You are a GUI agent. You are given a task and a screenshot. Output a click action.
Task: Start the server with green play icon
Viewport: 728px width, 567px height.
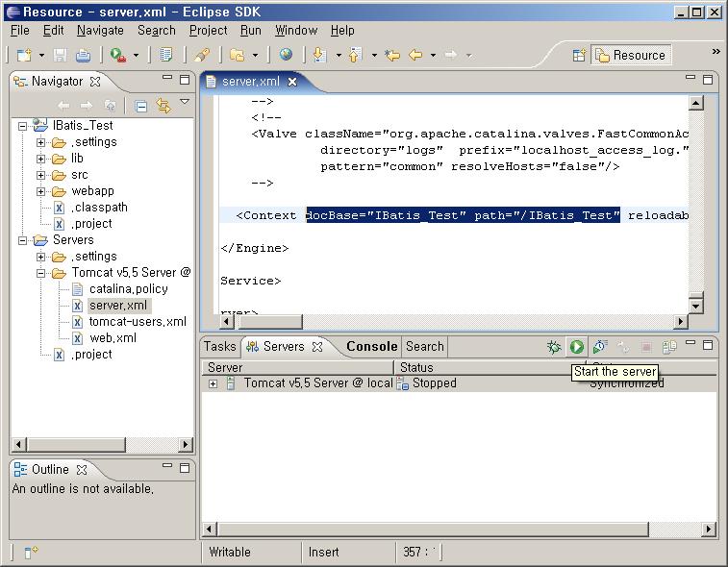tap(577, 347)
